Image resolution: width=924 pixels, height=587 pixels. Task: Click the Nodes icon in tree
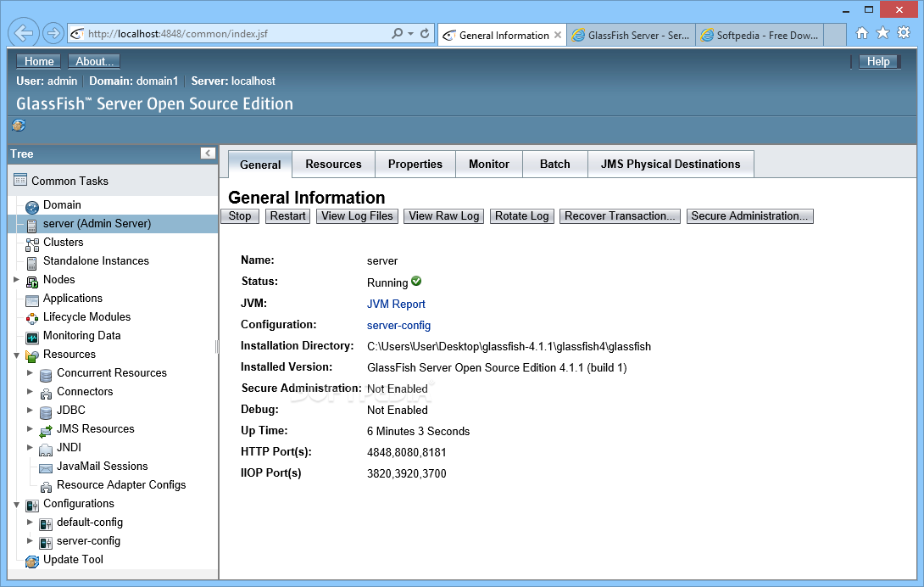coord(32,282)
